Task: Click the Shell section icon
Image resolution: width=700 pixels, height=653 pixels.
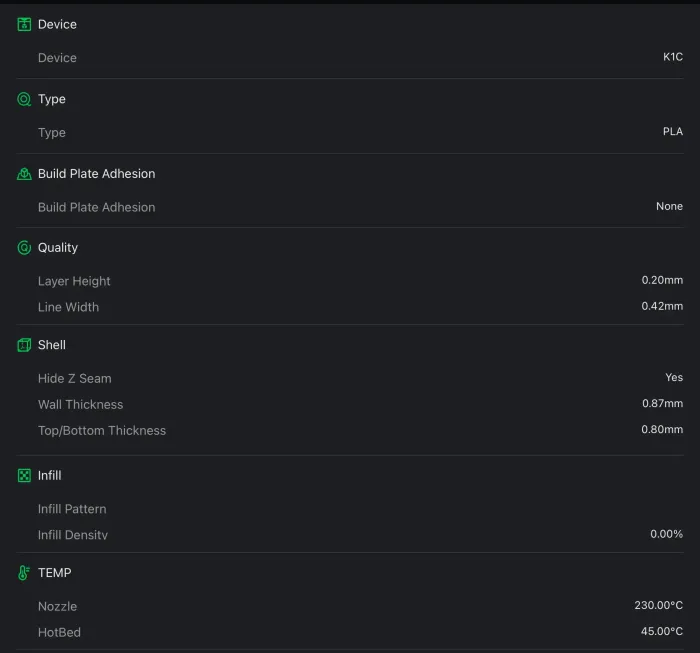Action: [24, 345]
